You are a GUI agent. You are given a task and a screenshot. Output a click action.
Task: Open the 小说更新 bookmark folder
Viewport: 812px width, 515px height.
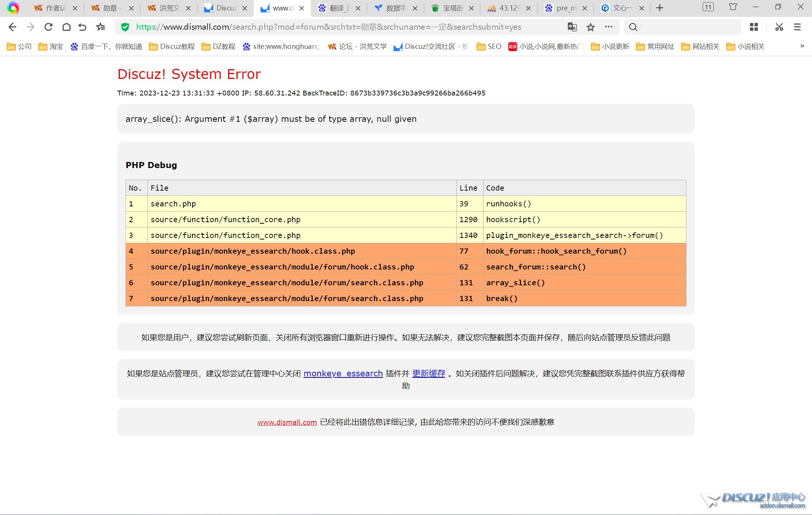click(x=610, y=47)
